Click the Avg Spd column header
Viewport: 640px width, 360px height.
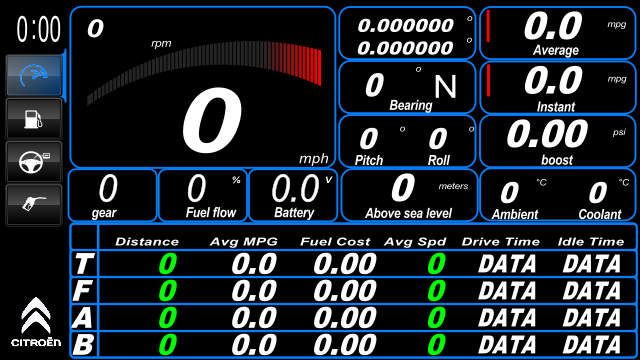point(415,242)
